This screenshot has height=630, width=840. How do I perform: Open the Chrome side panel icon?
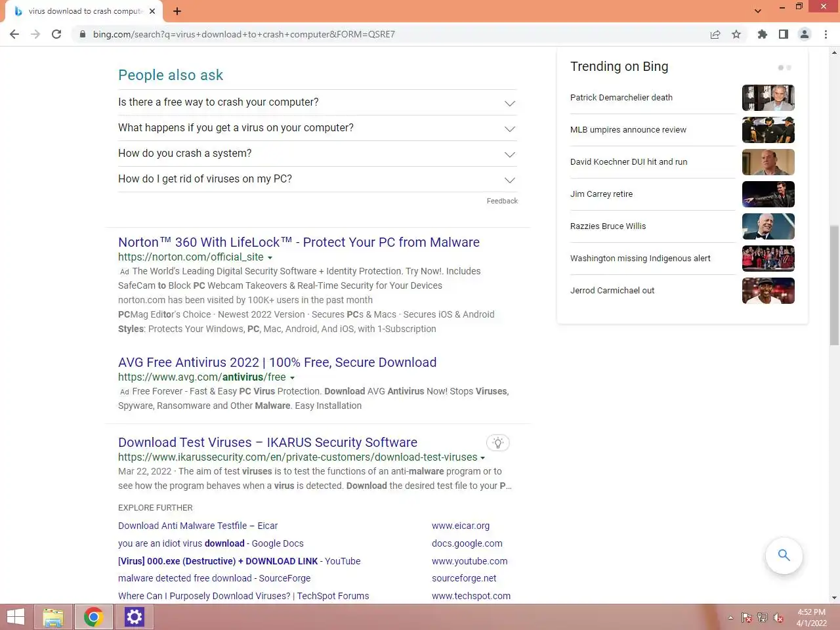tap(784, 34)
